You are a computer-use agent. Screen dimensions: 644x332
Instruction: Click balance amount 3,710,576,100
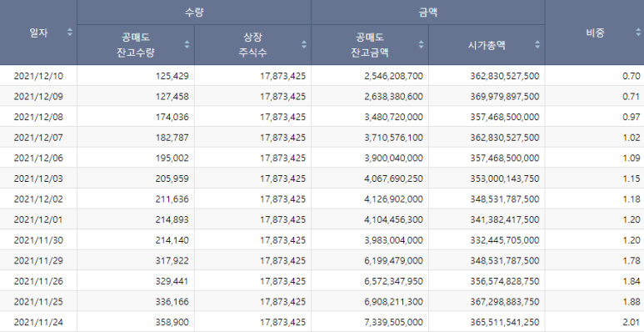(x=393, y=138)
